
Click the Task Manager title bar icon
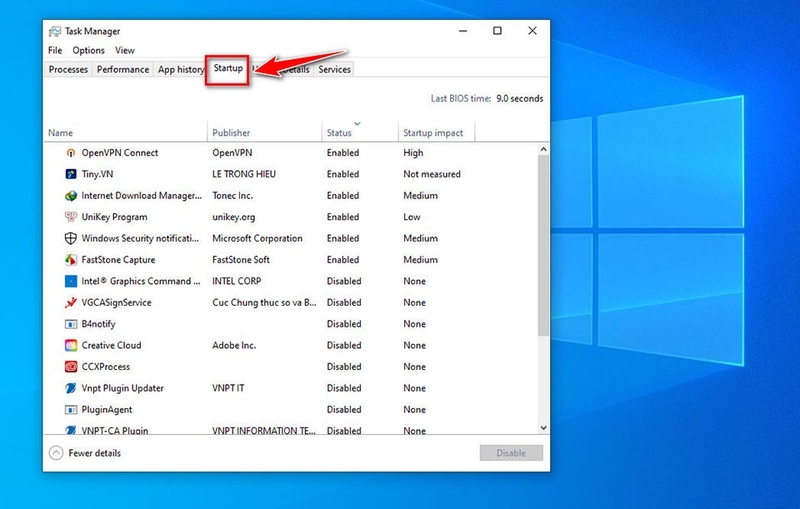point(55,32)
